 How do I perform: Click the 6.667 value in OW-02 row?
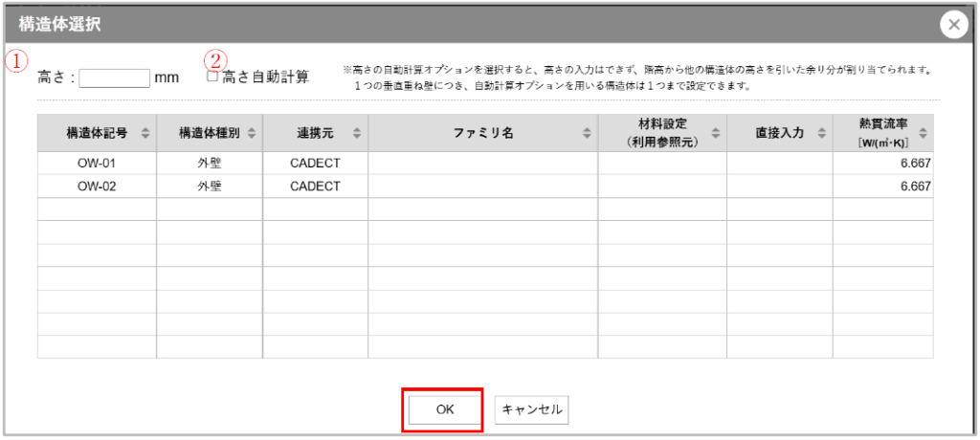pyautogui.click(x=916, y=187)
